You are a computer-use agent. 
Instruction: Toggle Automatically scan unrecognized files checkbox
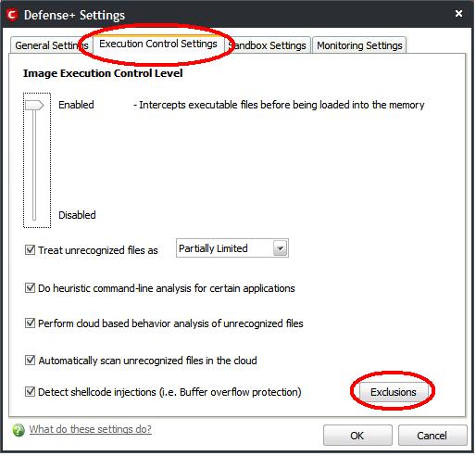(30, 361)
